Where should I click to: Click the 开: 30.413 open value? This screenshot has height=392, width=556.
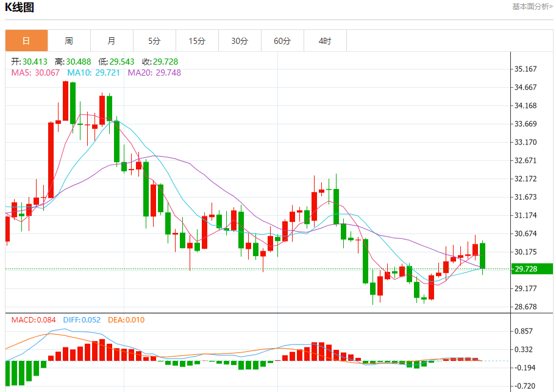(x=29, y=62)
